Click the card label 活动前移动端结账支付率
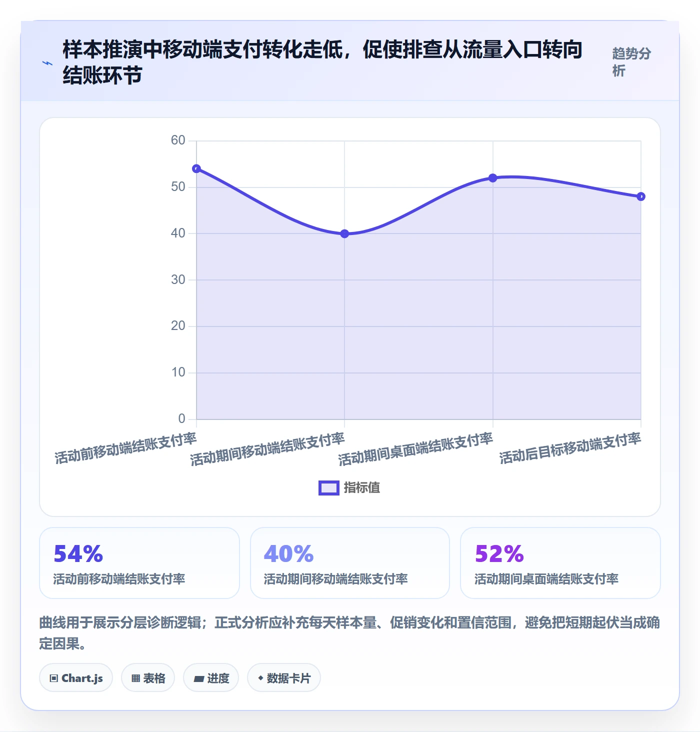This screenshot has height=732, width=700. (119, 579)
